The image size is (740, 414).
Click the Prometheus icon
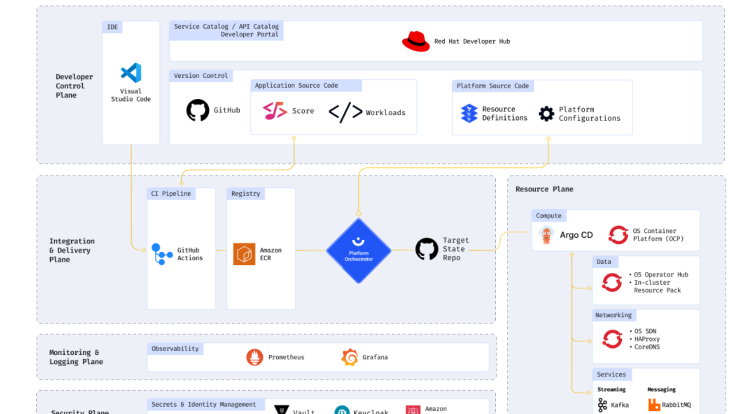click(x=255, y=357)
